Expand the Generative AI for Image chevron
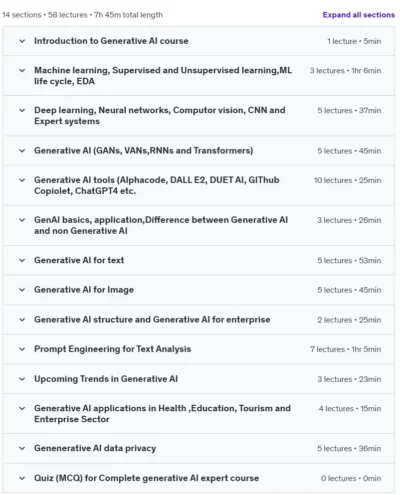Viewport: 400px width, 495px height. [22, 290]
